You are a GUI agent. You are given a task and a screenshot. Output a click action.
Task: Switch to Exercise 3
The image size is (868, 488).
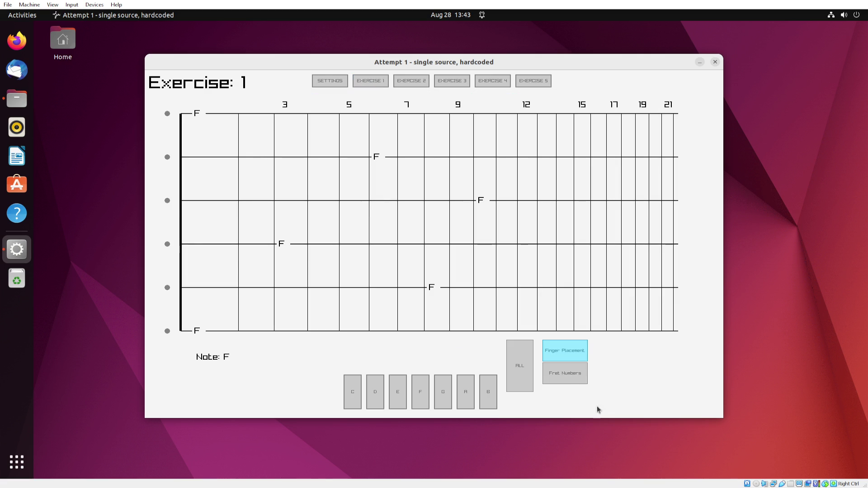[x=452, y=81]
